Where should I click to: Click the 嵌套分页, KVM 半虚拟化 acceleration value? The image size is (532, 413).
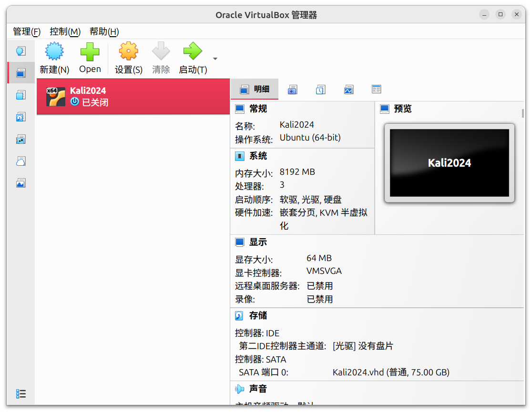[x=323, y=219]
